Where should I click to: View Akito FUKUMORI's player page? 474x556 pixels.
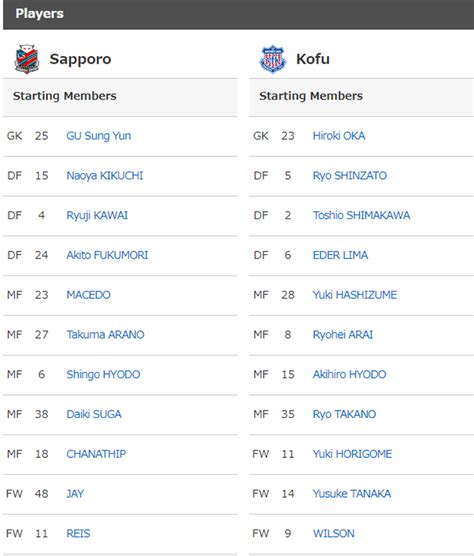click(107, 255)
